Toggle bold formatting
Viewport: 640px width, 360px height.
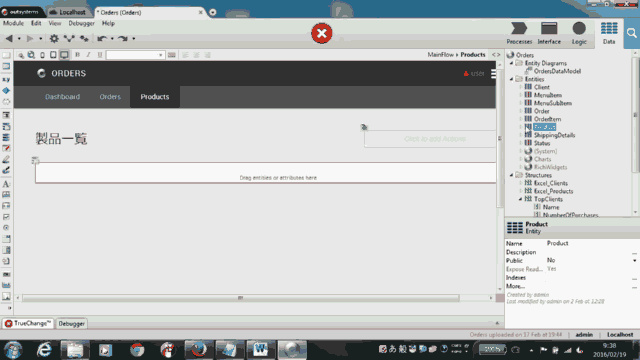[x=77, y=55]
